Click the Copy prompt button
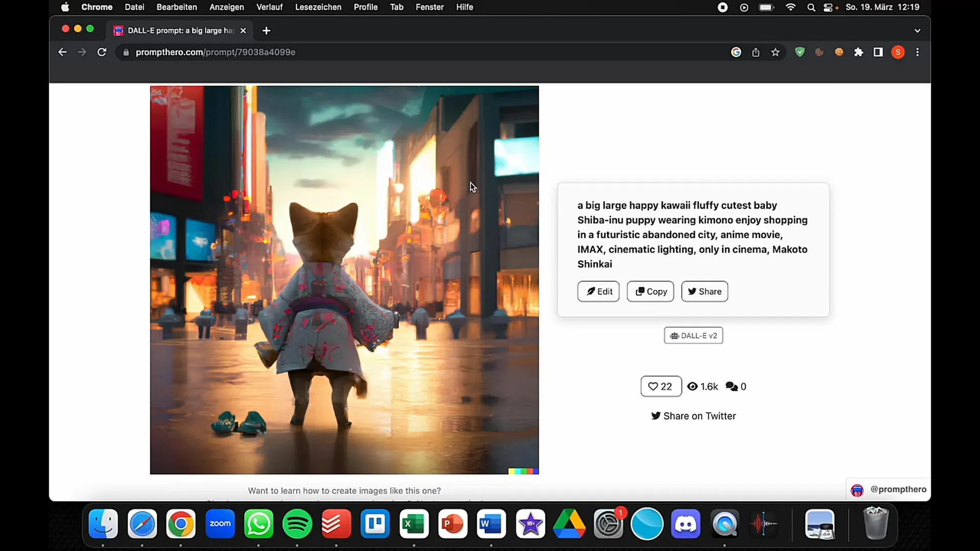 pos(650,291)
